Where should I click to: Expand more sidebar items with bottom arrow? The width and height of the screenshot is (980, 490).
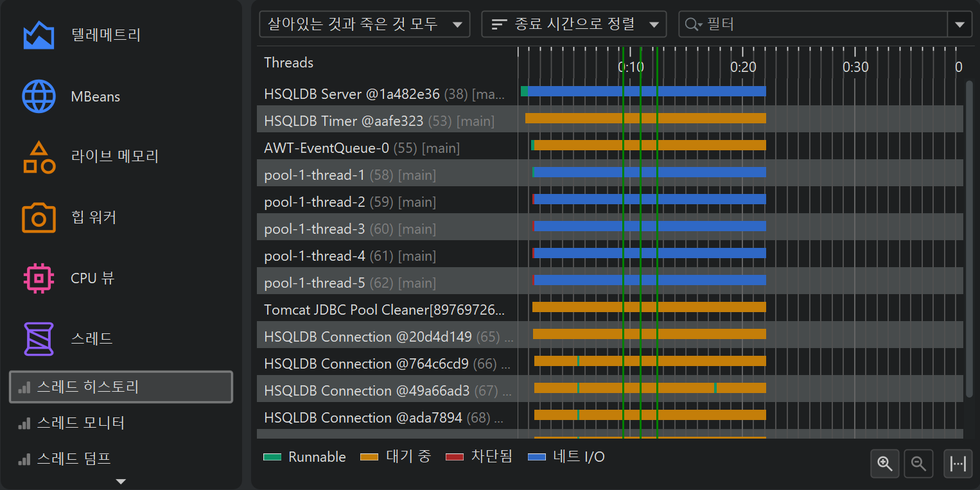(x=121, y=481)
